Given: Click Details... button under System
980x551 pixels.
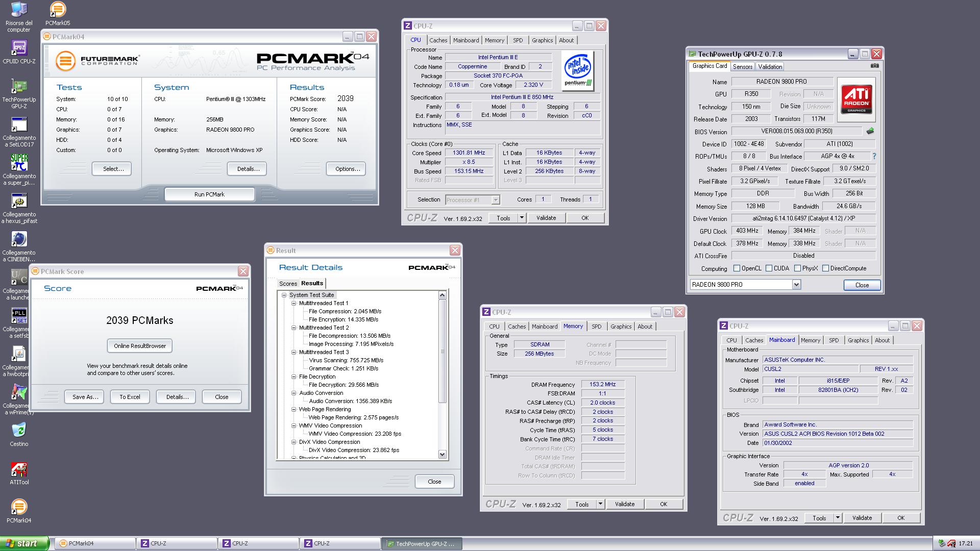Looking at the screenshot, I should click(x=248, y=169).
